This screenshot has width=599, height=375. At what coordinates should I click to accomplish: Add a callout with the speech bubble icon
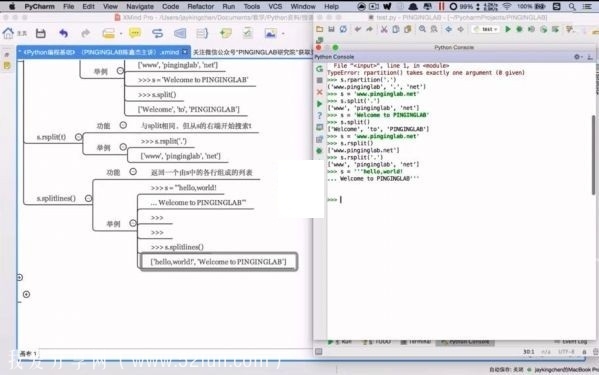135,34
